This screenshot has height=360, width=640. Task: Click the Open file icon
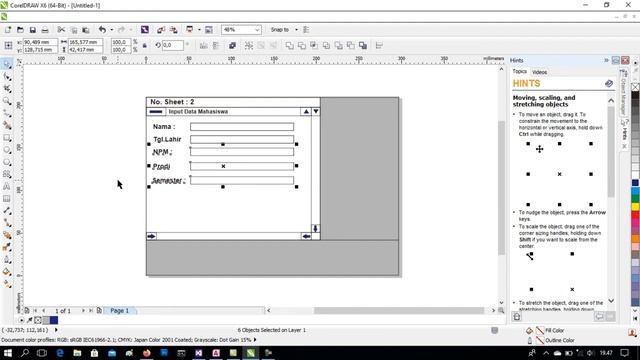(x=20, y=30)
